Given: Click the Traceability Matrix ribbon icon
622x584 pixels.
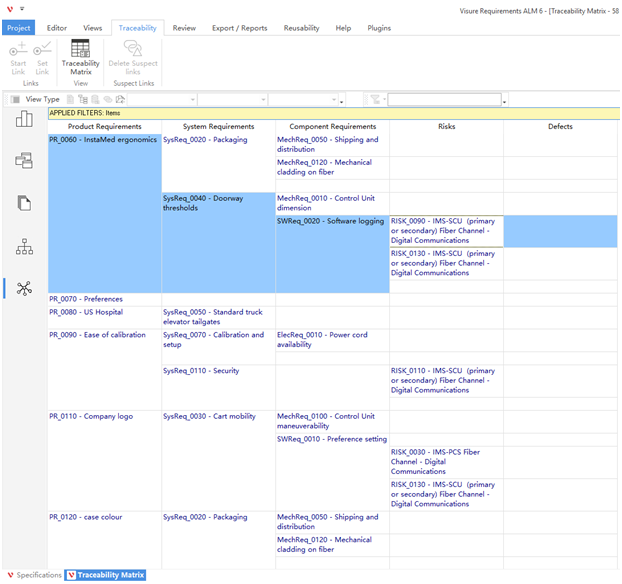Looking at the screenshot, I should (x=81, y=56).
